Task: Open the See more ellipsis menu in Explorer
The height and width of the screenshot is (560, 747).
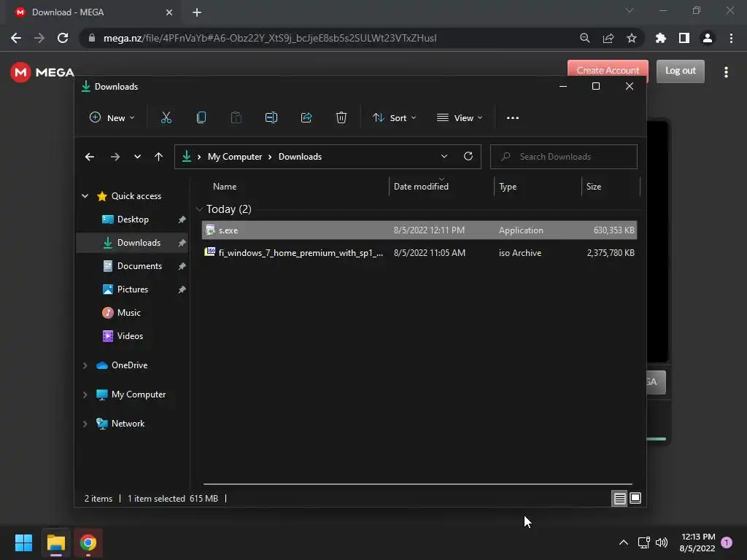Action: point(513,118)
